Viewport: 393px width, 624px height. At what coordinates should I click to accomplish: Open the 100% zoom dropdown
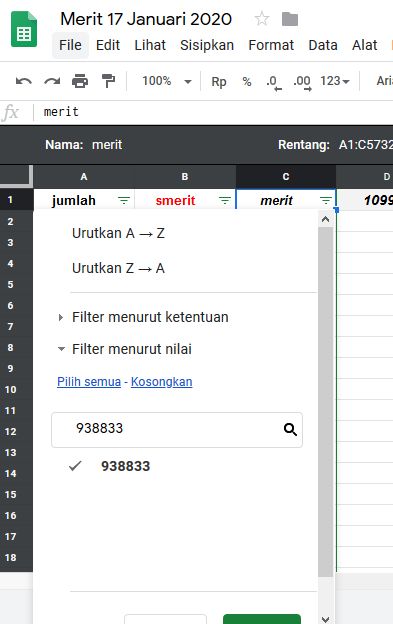coord(167,81)
